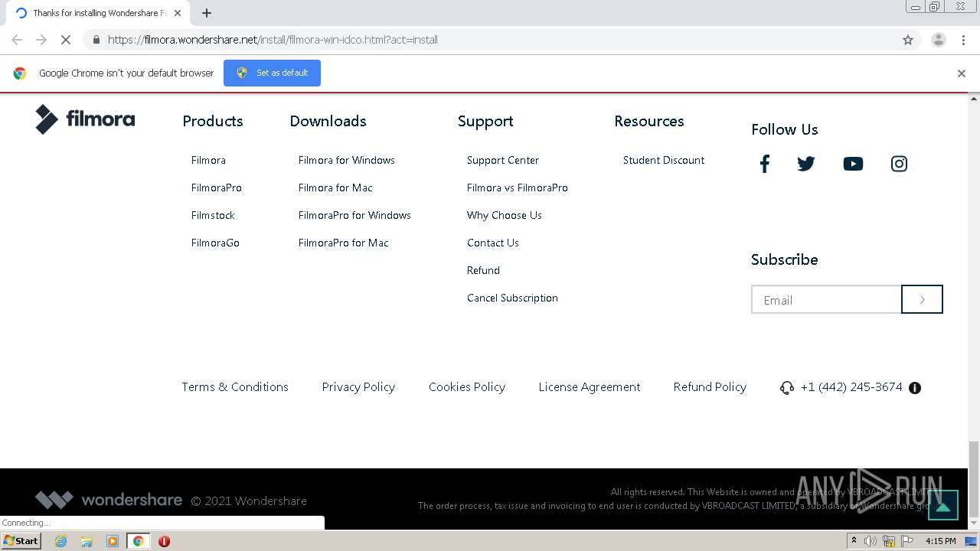Click the Wondershare logo in footer
The height and width of the screenshot is (551, 980).
pos(109,500)
